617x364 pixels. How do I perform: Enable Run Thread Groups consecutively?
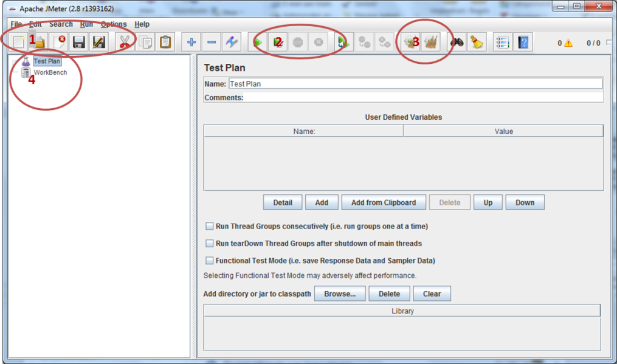click(209, 226)
